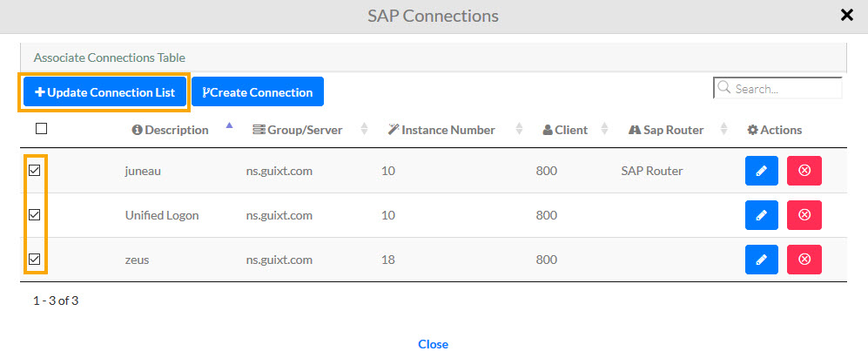Click the 1 - 3 of 3 pagination text
The width and height of the screenshot is (868, 358).
pyautogui.click(x=56, y=301)
